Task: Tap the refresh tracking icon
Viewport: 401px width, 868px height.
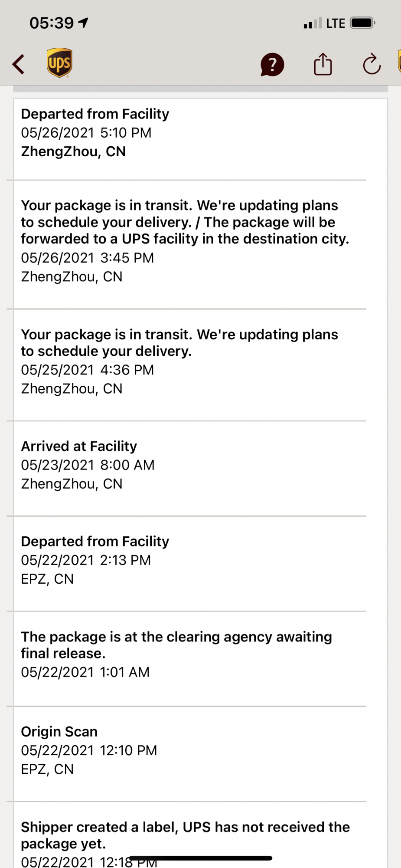Action: click(x=372, y=65)
